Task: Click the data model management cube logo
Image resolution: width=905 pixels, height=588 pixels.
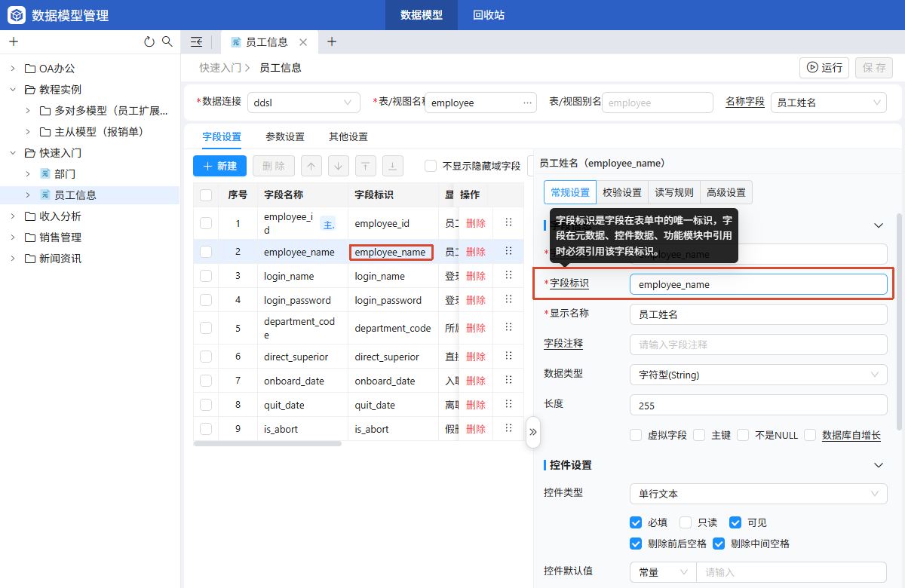Action: pos(17,15)
